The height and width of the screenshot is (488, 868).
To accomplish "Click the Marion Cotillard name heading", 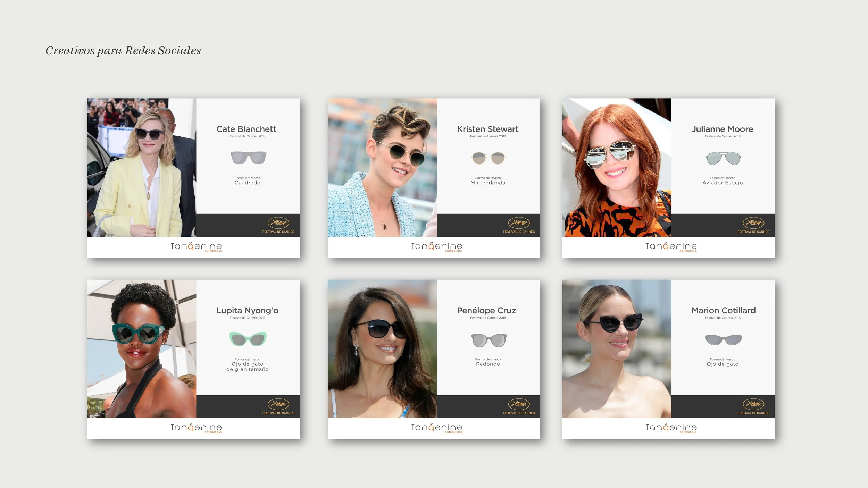I will pos(723,310).
